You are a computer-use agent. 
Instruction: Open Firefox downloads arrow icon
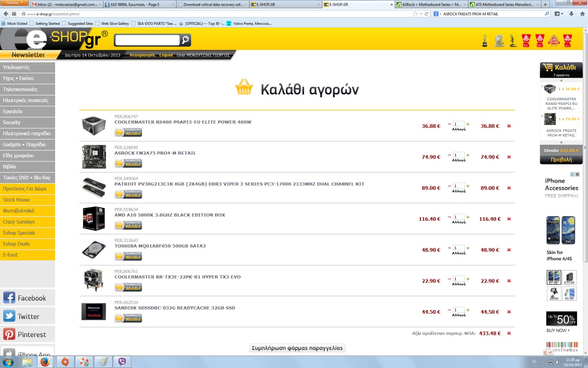point(571,14)
